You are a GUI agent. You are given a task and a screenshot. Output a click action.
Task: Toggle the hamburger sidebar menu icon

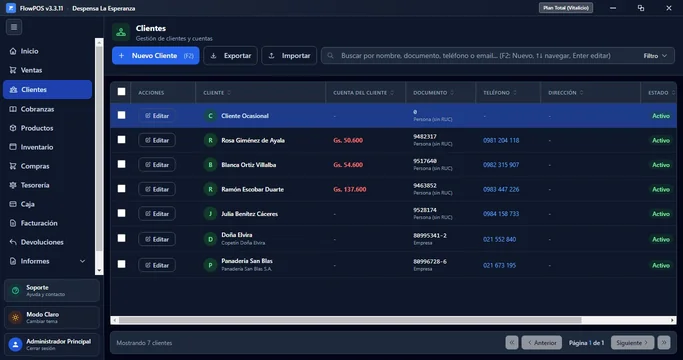(14, 27)
